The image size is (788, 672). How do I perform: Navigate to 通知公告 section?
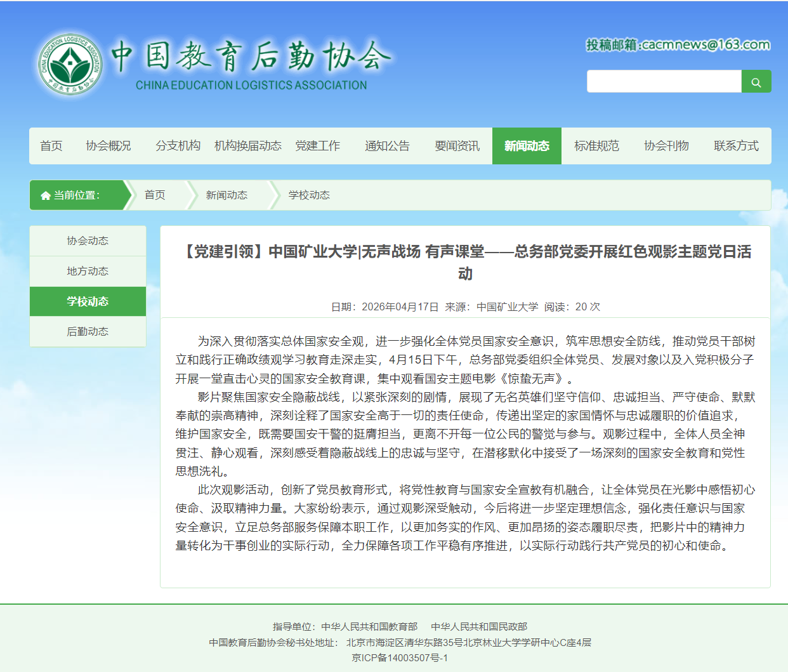[x=387, y=146]
